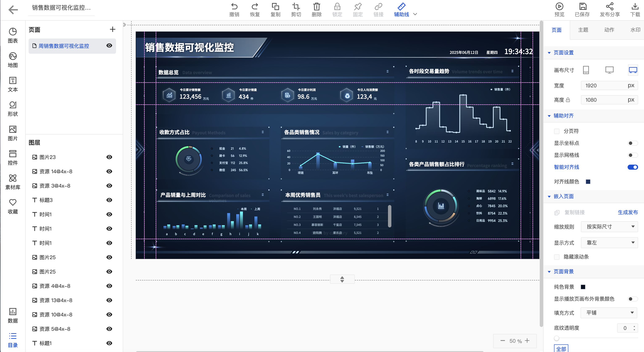Toggle smart alignment lines (智能对齐线) switch
The width and height of the screenshot is (644, 352).
(632, 167)
